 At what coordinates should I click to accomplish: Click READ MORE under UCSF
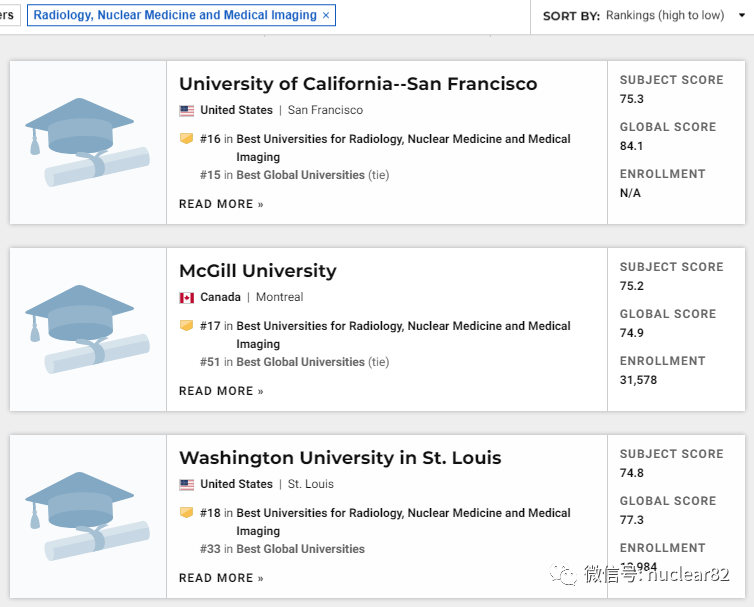221,204
